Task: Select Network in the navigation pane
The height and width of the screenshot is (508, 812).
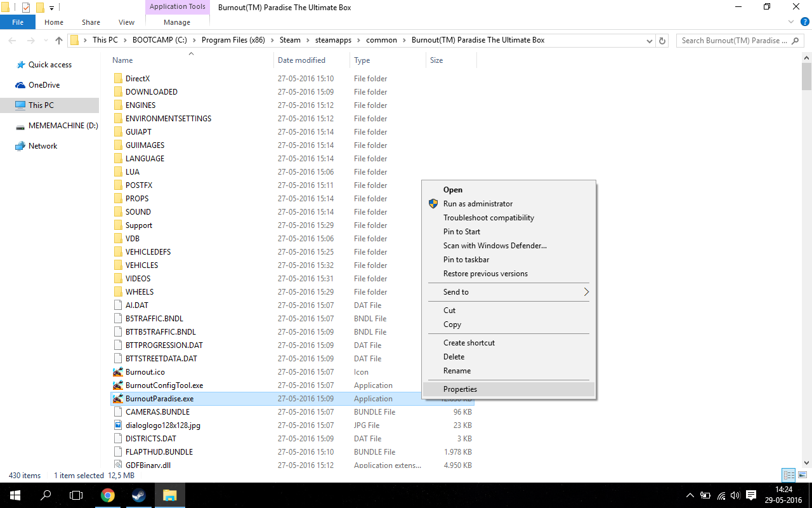Action: [36, 146]
